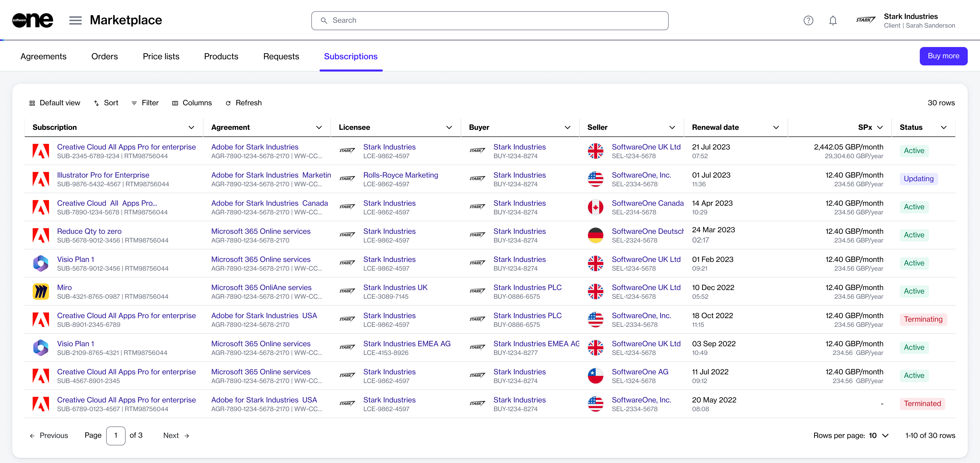The height and width of the screenshot is (463, 980).
Task: Open the hamburger navigation menu
Action: (75, 20)
